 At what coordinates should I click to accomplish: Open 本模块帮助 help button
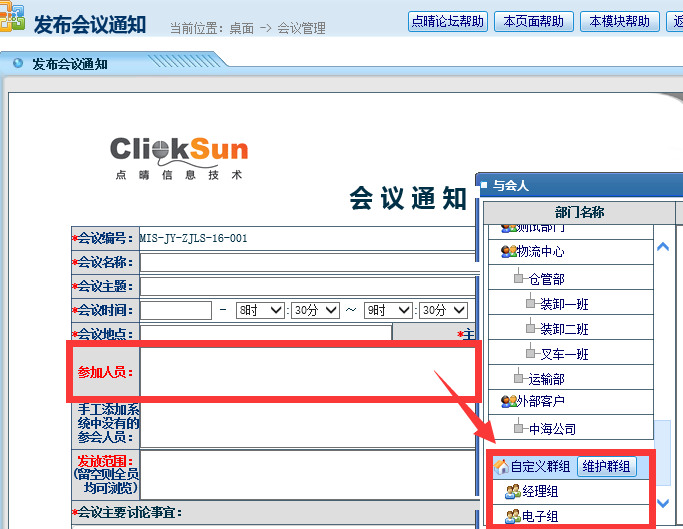(620, 21)
